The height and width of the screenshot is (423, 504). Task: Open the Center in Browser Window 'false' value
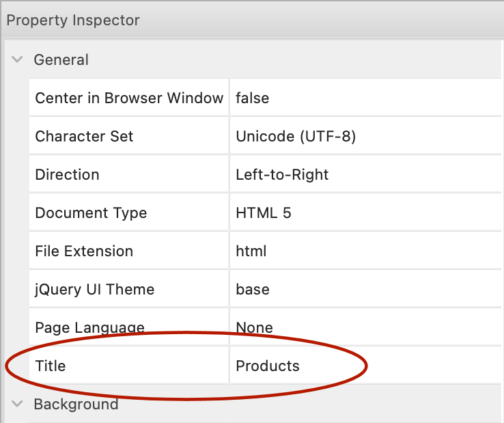click(x=253, y=98)
